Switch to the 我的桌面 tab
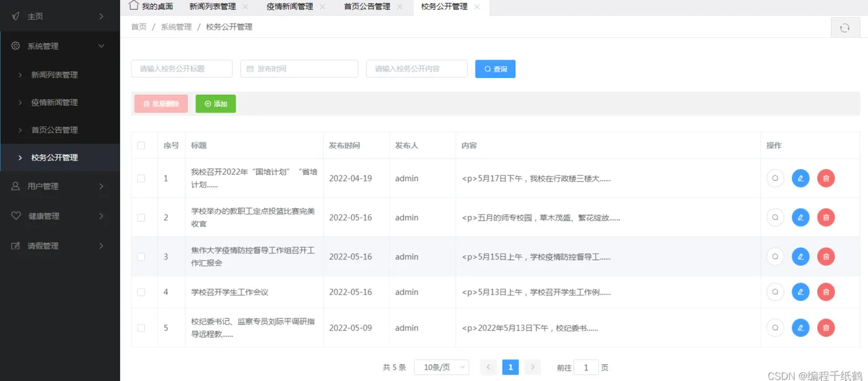This screenshot has height=381, width=868. (150, 7)
